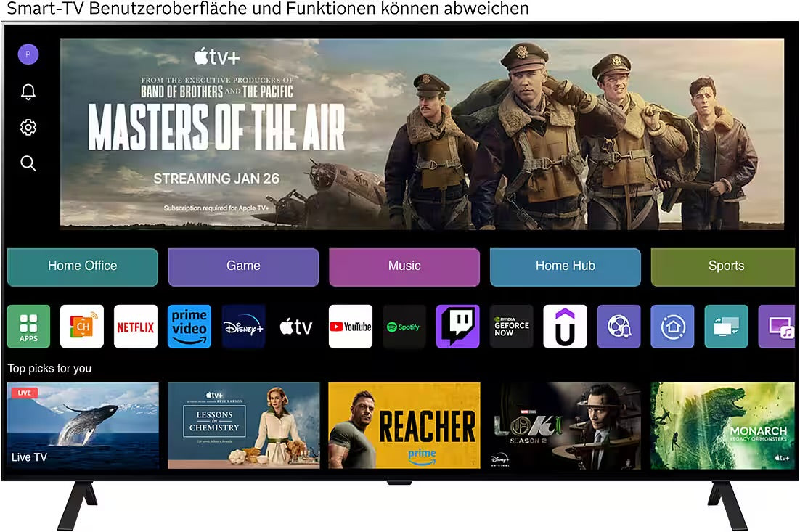Open the Apple TV app
The width and height of the screenshot is (800, 532).
297,327
